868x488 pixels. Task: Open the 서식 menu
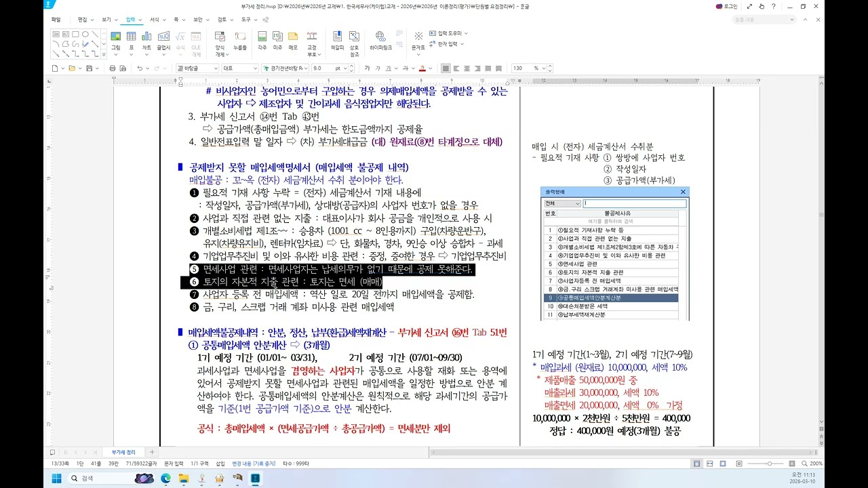click(155, 20)
